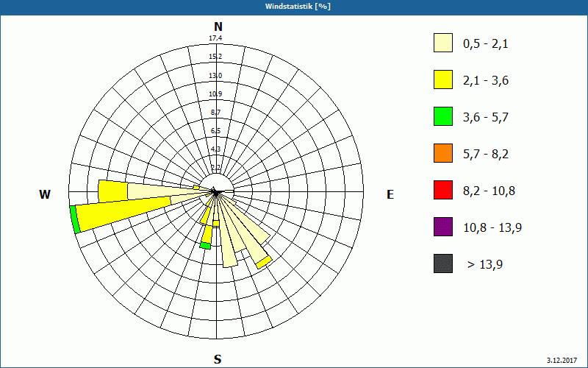Click the '10,8 - 13,9' legend label
The width and height of the screenshot is (588, 368).
[x=492, y=228]
